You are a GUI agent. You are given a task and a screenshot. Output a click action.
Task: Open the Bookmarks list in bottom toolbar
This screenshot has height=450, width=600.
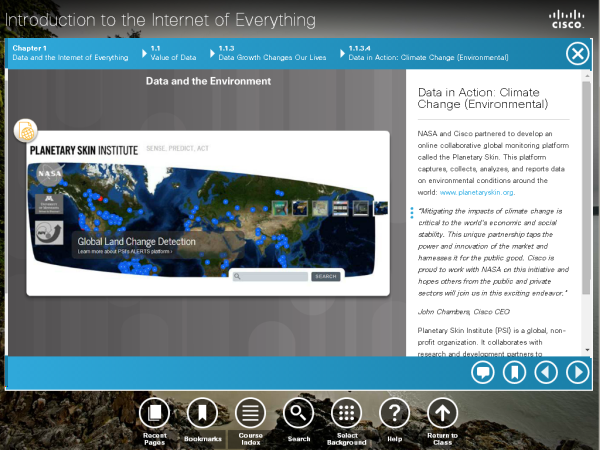202,412
